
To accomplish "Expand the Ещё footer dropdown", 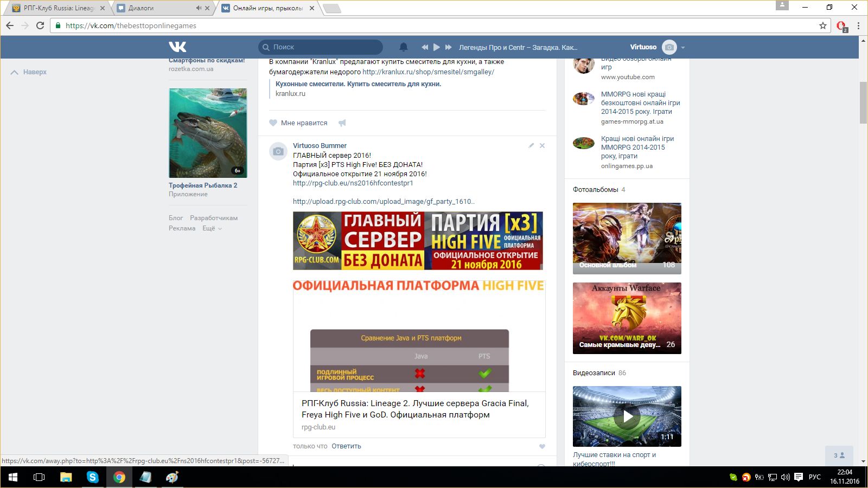I will [212, 228].
